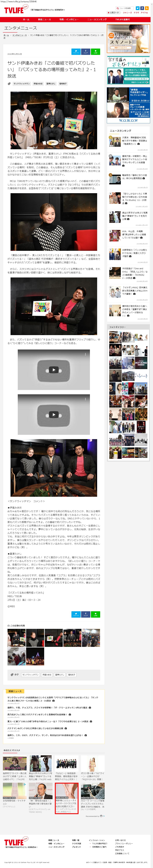Open 広告掲載について in the footer
The width and height of the screenshot is (153, 868).
(122, 853)
